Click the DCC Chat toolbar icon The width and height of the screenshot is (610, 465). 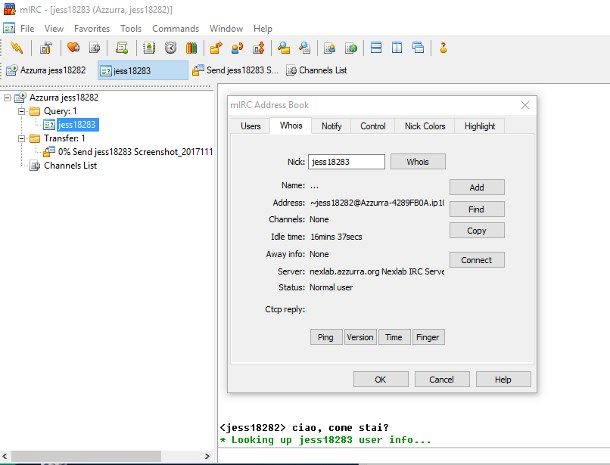[237, 48]
